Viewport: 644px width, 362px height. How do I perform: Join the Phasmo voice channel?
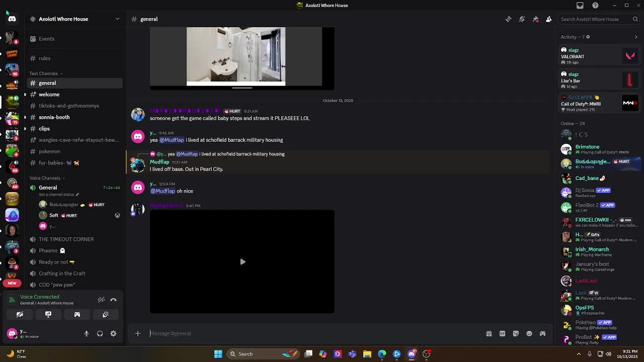75,250
